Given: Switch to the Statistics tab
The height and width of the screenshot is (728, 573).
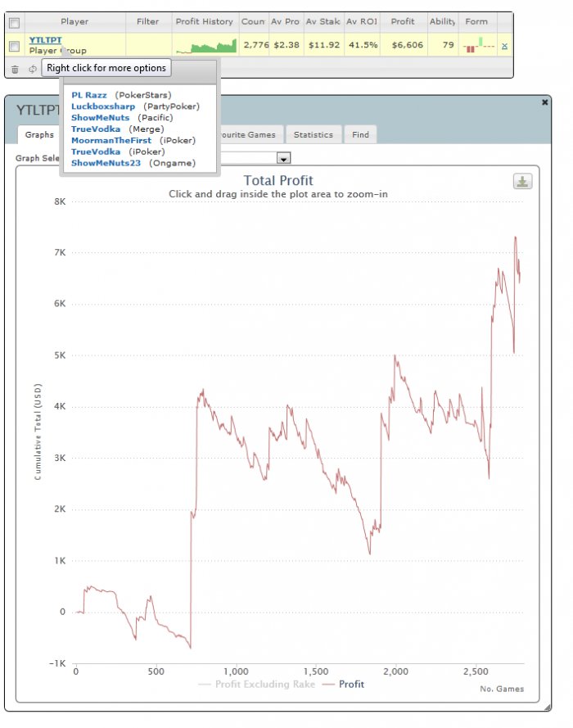Looking at the screenshot, I should 314,134.
